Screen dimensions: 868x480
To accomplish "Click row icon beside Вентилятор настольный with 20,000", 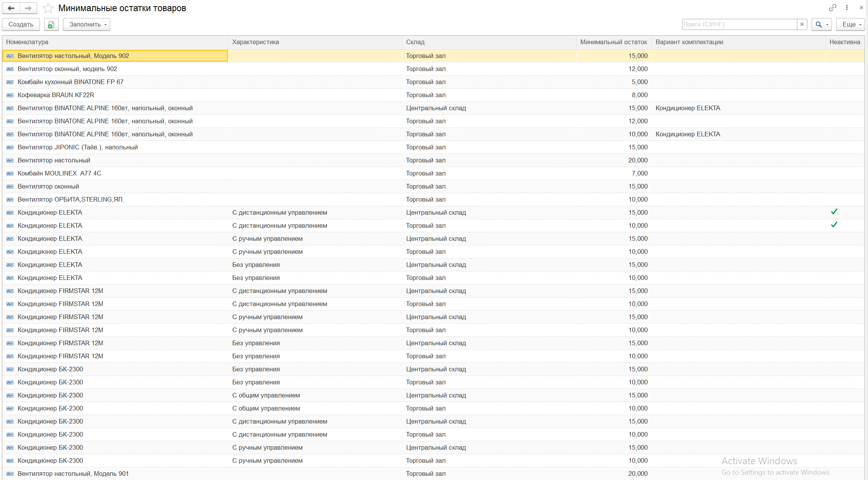I will click(10, 161).
